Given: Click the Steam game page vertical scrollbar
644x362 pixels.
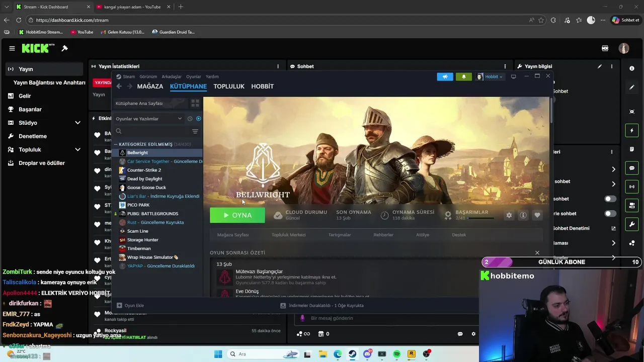Looking at the screenshot, I should click(x=551, y=110).
